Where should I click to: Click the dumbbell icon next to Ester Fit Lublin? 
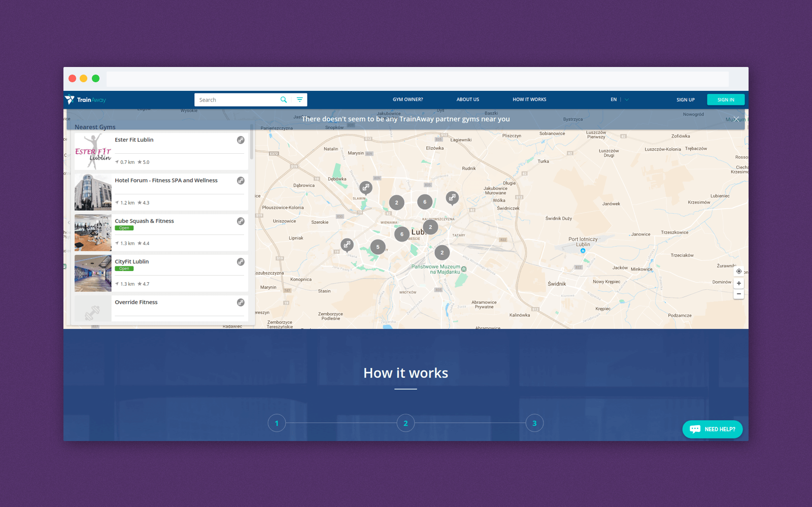(241, 140)
